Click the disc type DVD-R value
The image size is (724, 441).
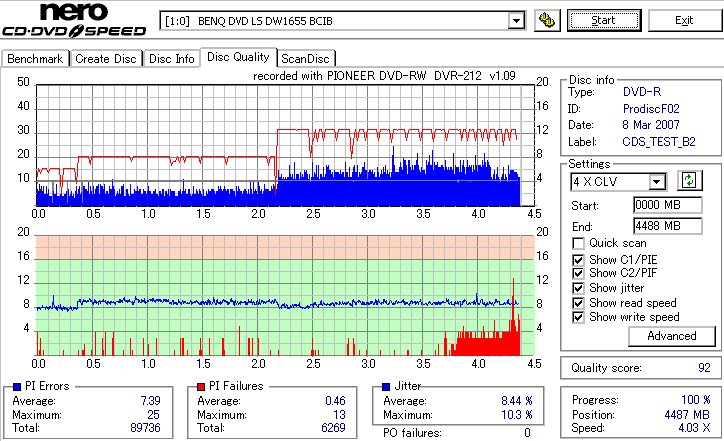642,92
